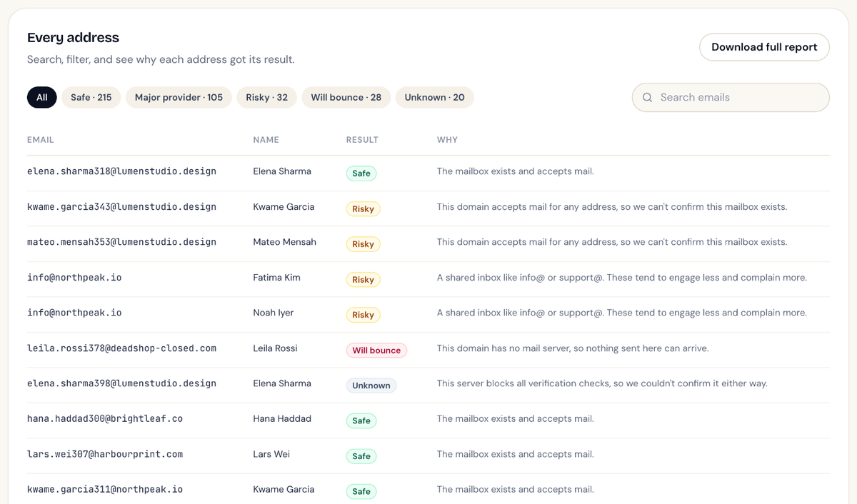Viewport: 857px width, 504px height.
Task: Click Download full report button
Action: point(764,47)
